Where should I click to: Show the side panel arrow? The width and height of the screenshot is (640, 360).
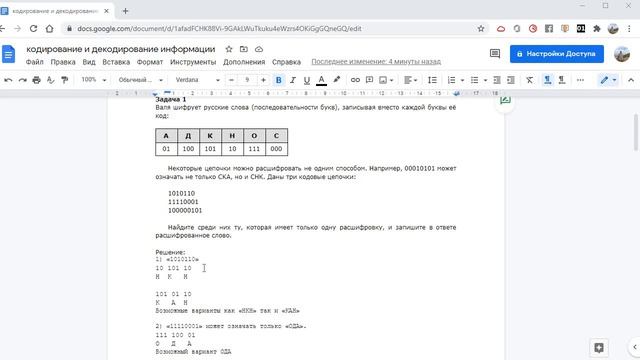[635, 347]
